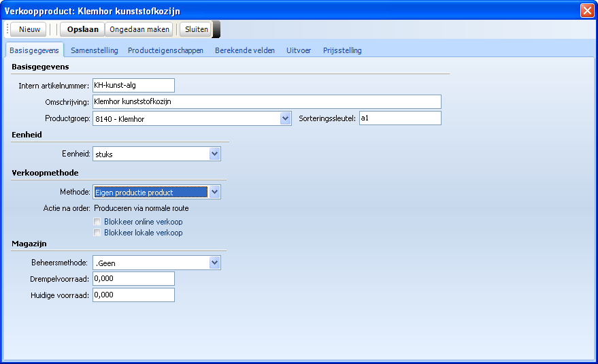Select the Basisgegevens tab
This screenshot has width=598, height=364.
pyautogui.click(x=34, y=50)
